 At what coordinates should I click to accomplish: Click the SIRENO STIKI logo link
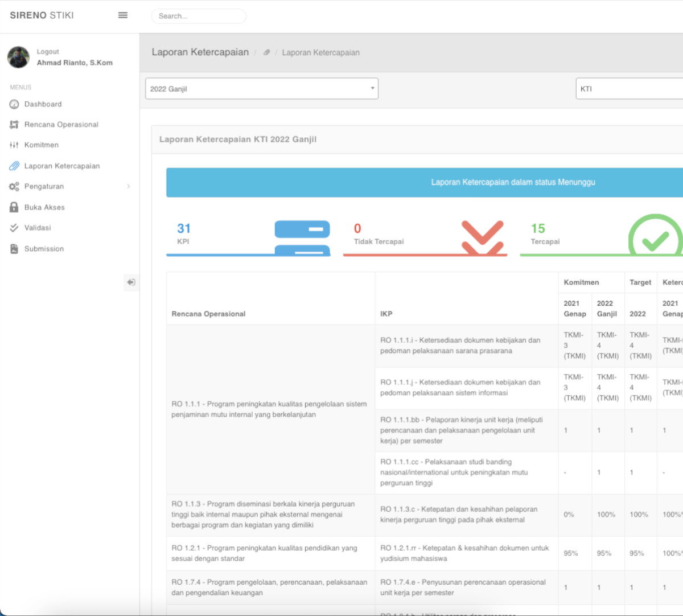click(x=42, y=15)
